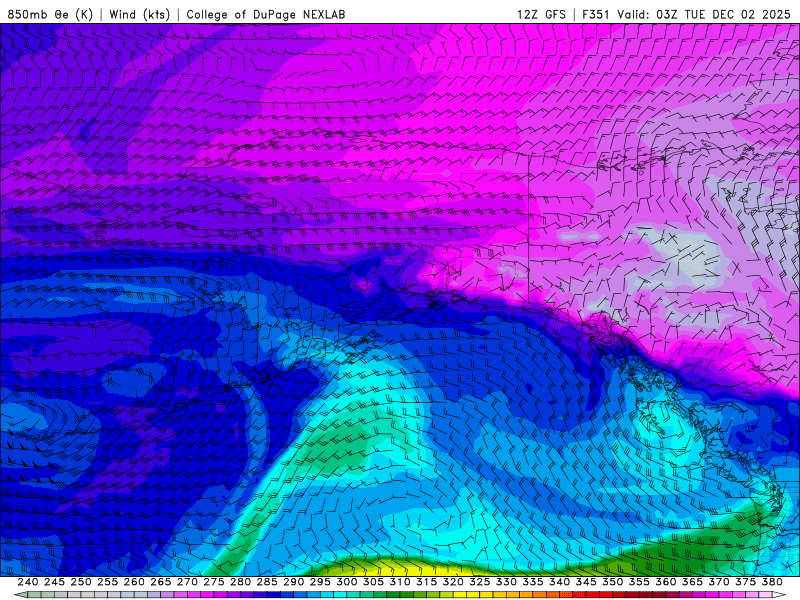Click the 325 legend value
Image resolution: width=800 pixels, height=600 pixels.
[480, 582]
